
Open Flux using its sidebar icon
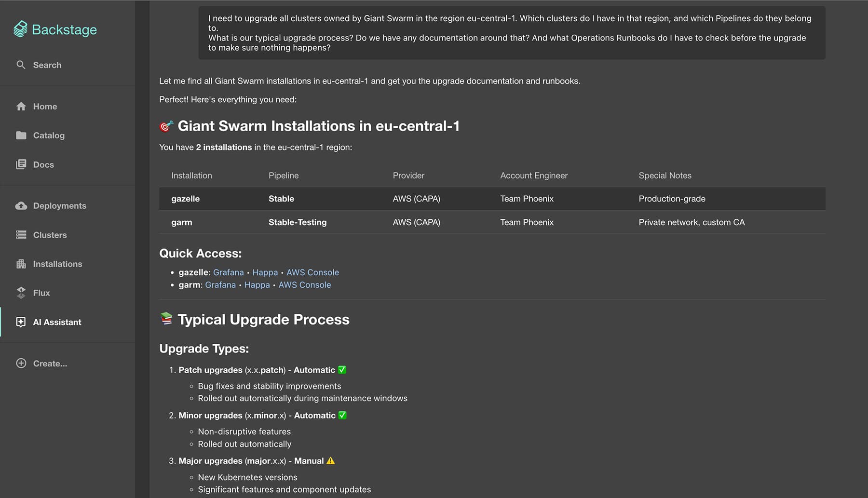tap(21, 293)
